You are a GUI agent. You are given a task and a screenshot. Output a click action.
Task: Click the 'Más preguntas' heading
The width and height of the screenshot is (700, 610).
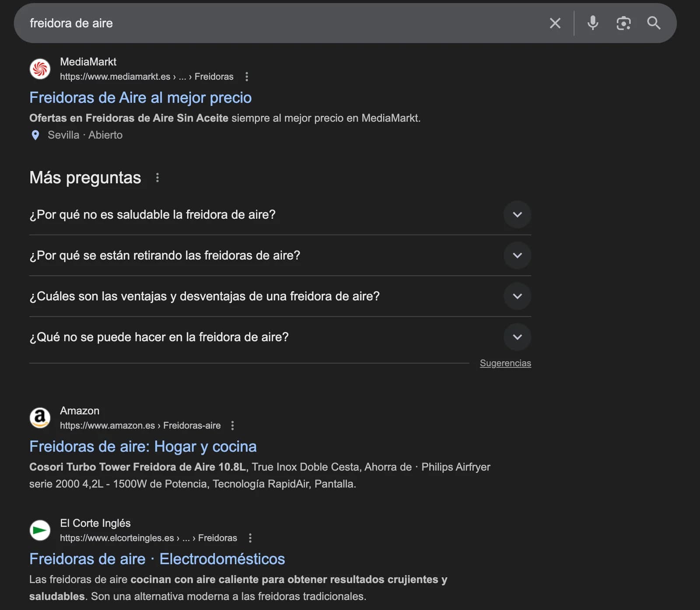(x=85, y=178)
